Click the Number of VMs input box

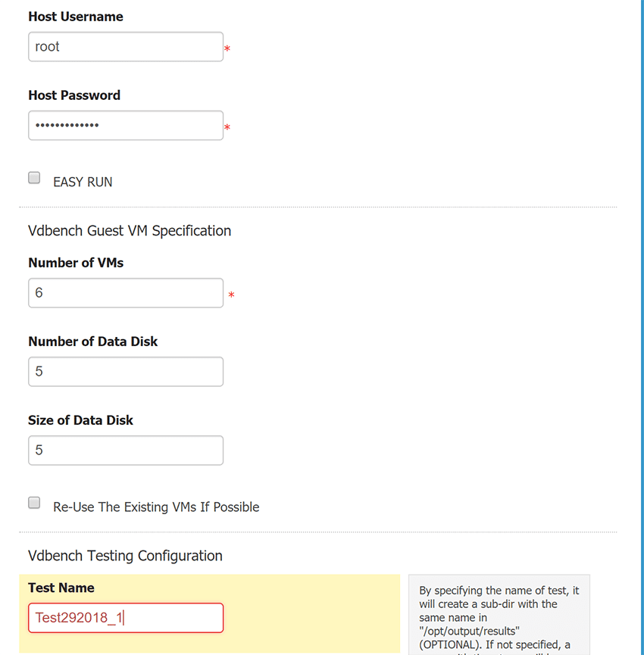tap(125, 293)
